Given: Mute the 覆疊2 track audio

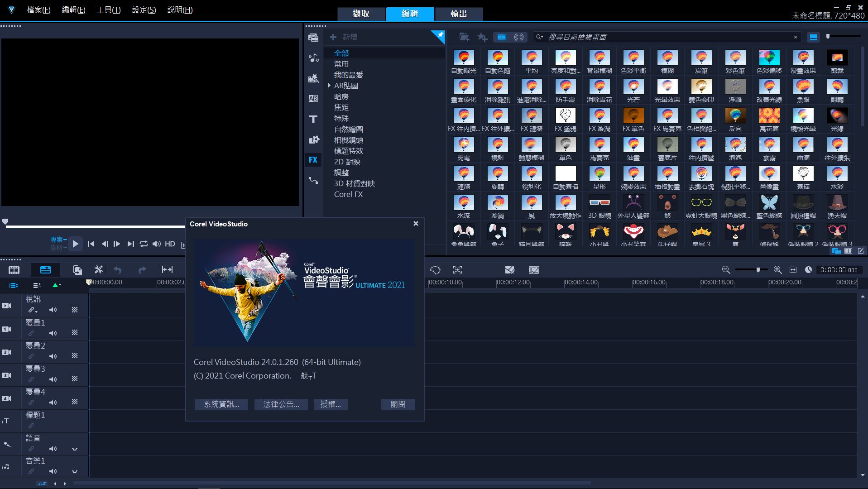Looking at the screenshot, I should click(53, 356).
